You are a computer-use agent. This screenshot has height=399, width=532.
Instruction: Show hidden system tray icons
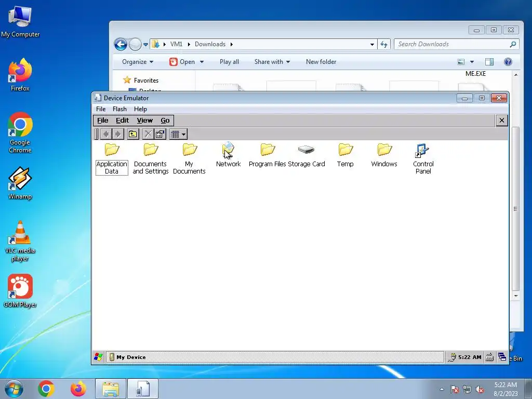442,389
